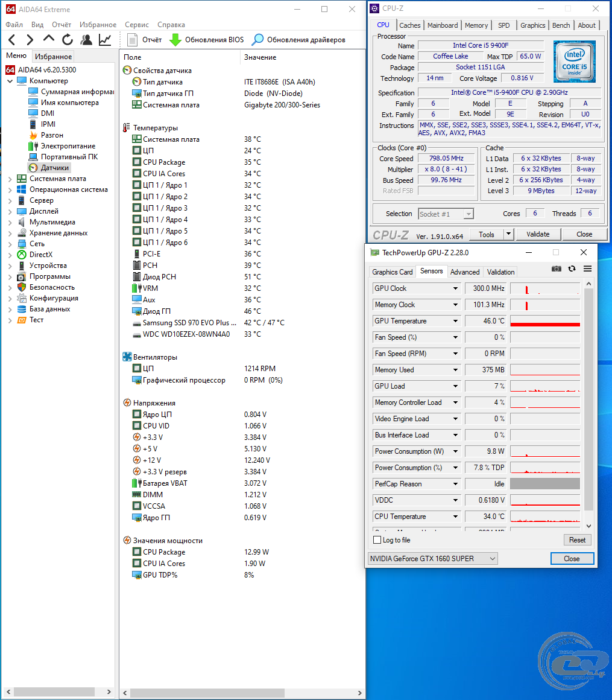
Task: Click the Validate button in CPU-Z
Action: coord(537,234)
